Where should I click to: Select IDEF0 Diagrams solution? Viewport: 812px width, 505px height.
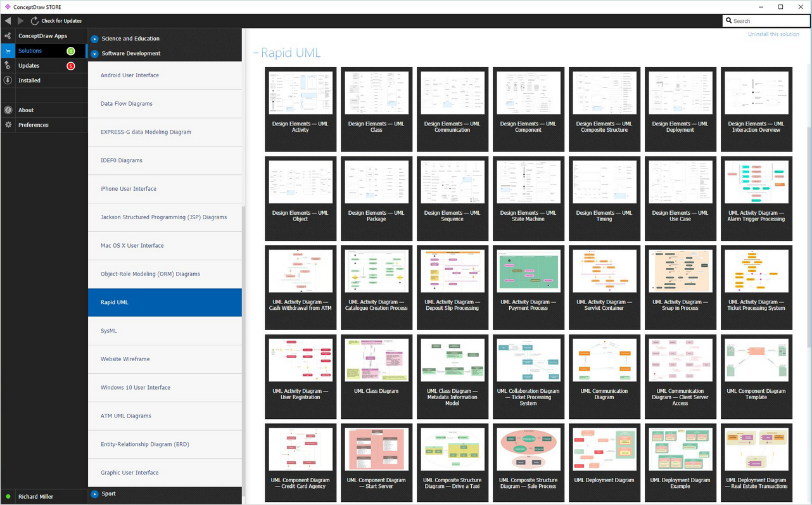click(165, 160)
